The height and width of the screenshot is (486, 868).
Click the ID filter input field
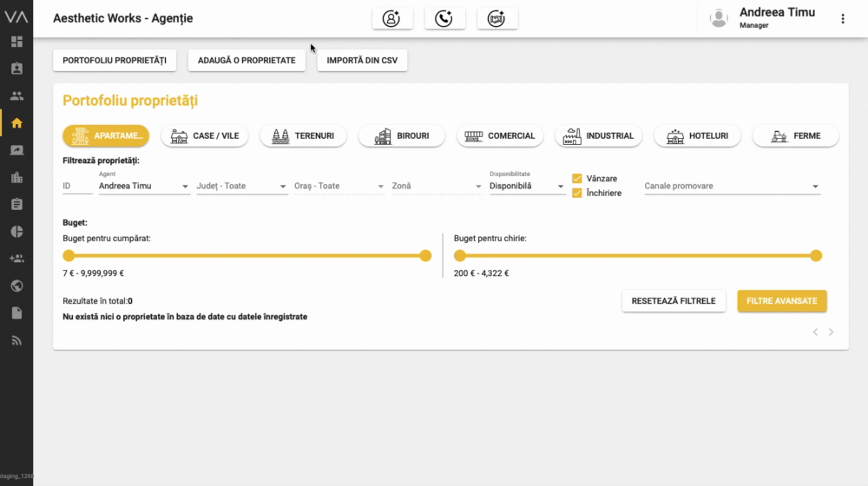pyautogui.click(x=77, y=186)
